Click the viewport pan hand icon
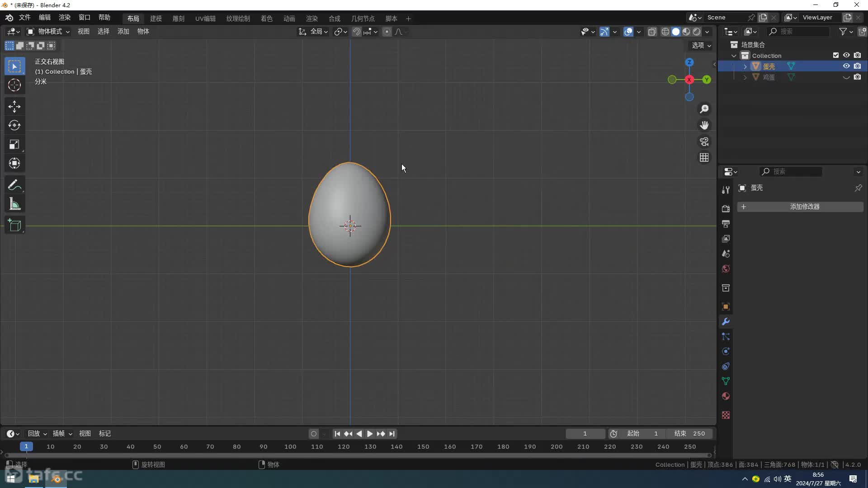Viewport: 868px width, 488px height. click(704, 125)
